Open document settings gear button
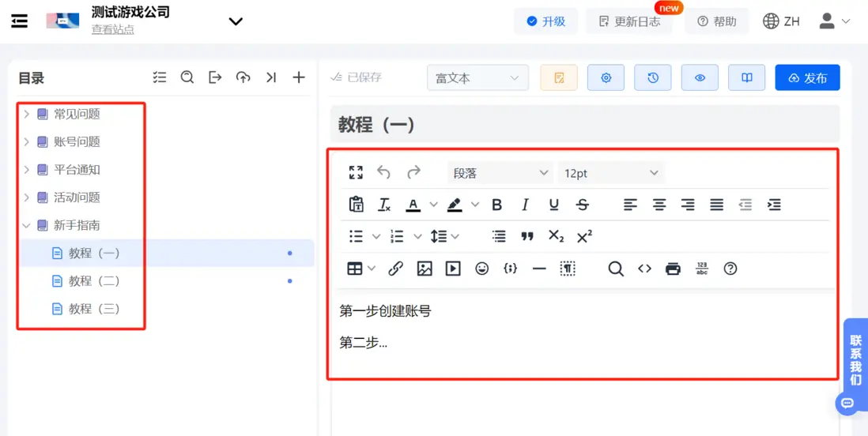The image size is (868, 436). (x=606, y=78)
